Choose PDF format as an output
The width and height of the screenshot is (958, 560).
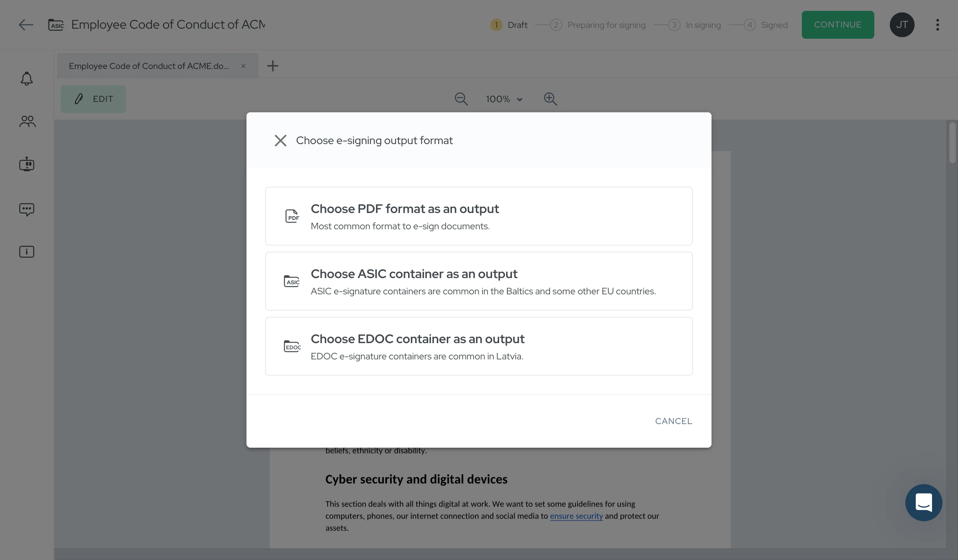pos(479,216)
